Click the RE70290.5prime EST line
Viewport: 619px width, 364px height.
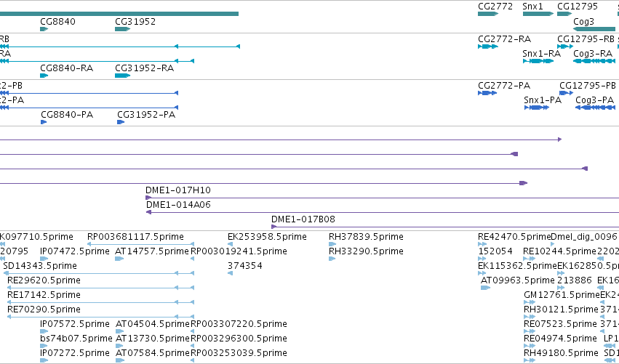[x=100, y=317]
